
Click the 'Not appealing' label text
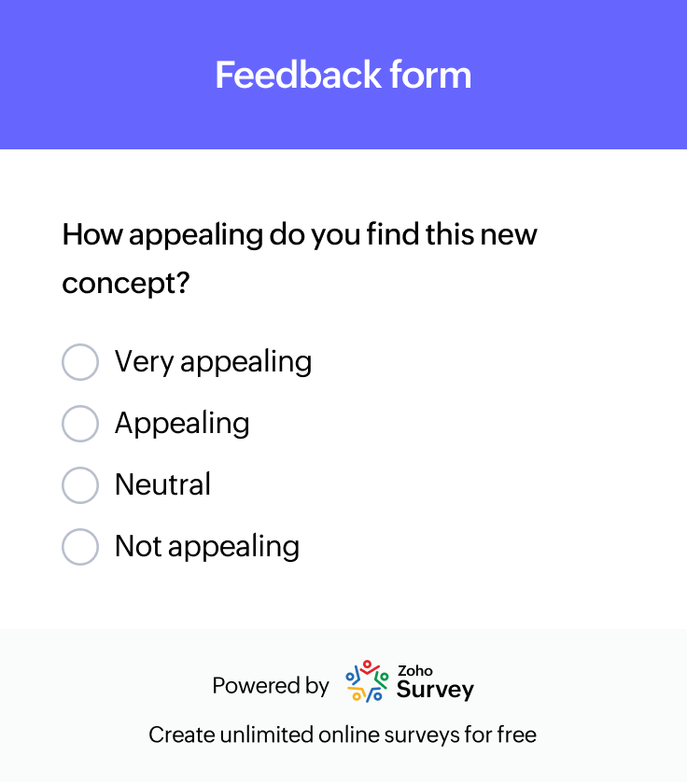click(206, 547)
